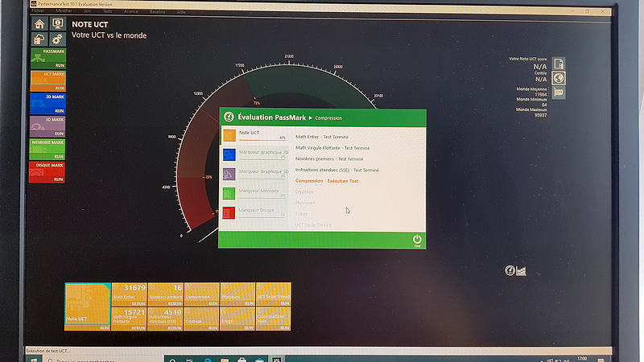Open the Voir menu
This screenshot has height=362, width=644.
87,11
